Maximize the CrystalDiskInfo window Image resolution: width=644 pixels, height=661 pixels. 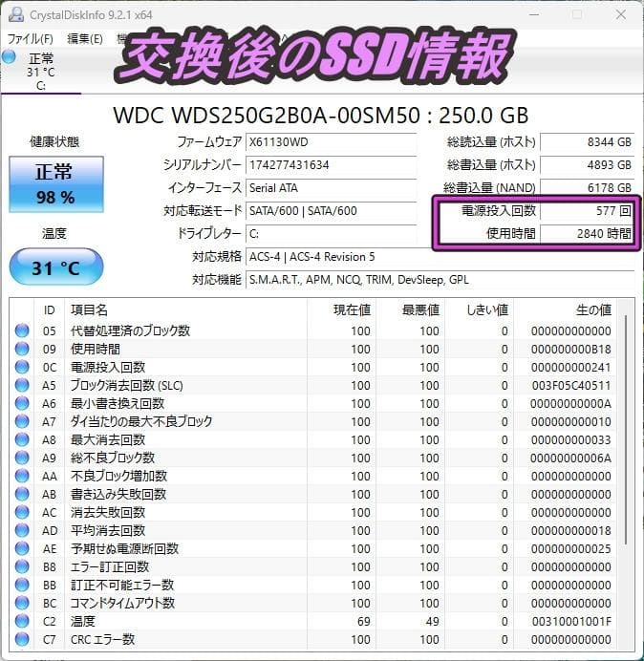577,14
